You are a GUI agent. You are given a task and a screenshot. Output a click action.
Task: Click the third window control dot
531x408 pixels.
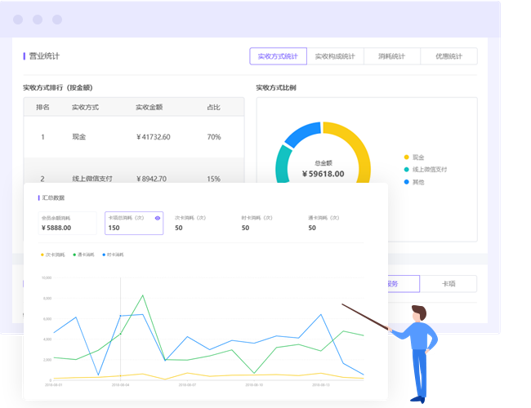coord(57,20)
